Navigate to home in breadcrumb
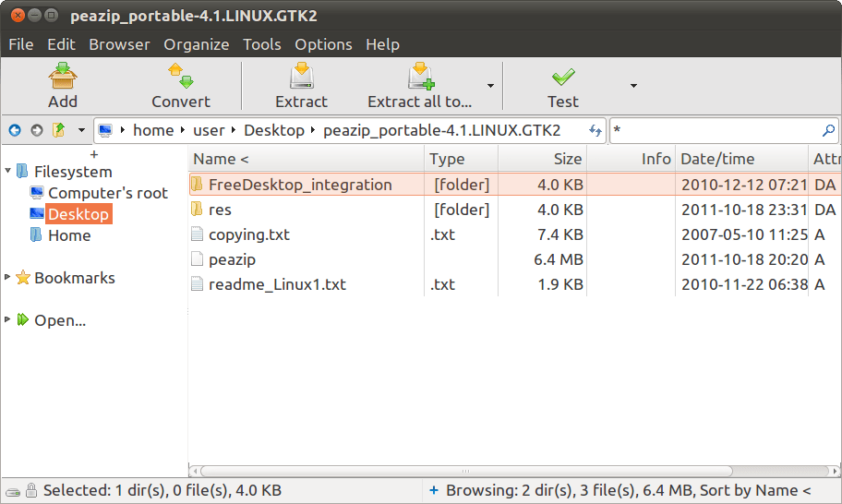 [153, 130]
